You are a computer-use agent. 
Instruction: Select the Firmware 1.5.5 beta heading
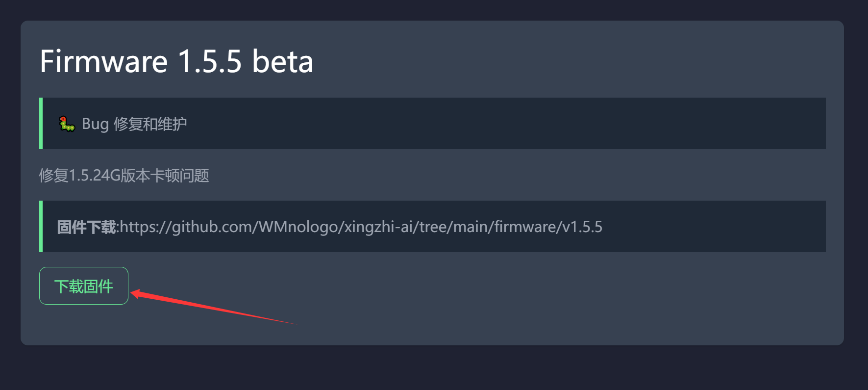(x=176, y=62)
